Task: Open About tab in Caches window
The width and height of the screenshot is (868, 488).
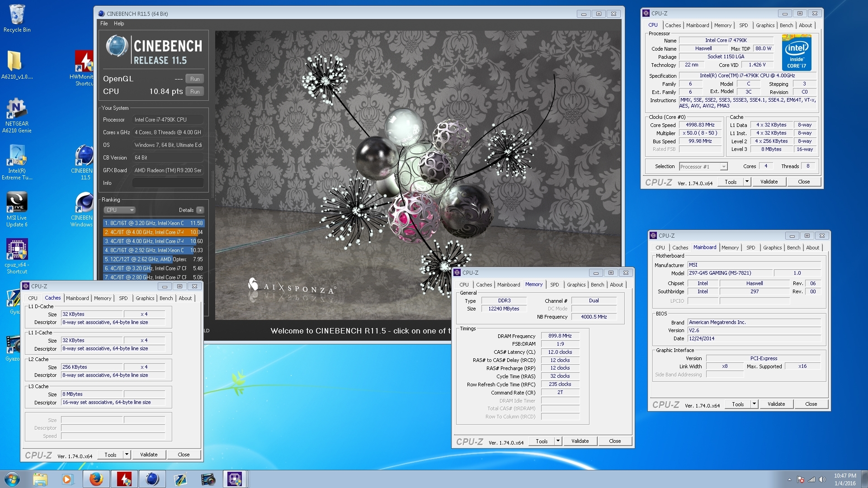Action: click(185, 298)
